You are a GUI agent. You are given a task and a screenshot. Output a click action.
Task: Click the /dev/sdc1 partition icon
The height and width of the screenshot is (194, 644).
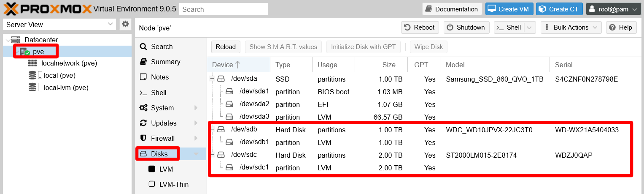coord(229,168)
